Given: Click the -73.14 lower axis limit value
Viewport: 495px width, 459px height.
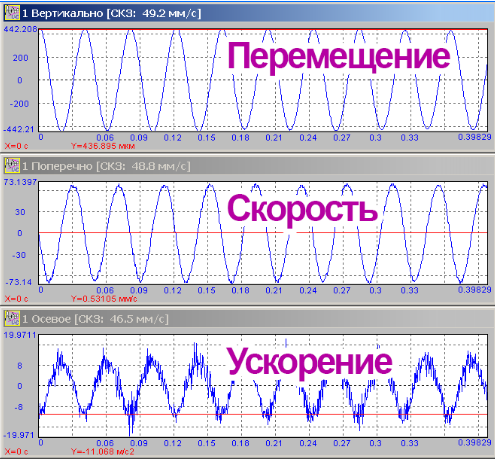Looking at the screenshot, I should [19, 282].
